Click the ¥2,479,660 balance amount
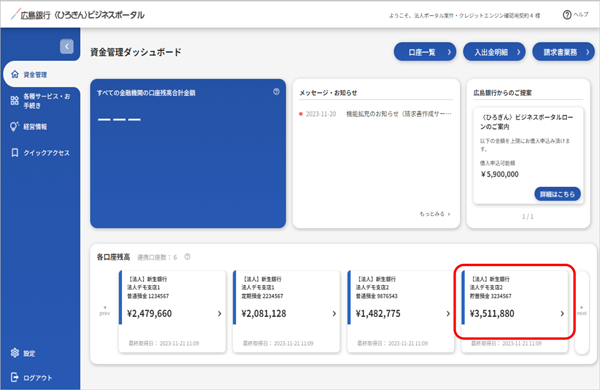600x390 pixels. pyautogui.click(x=149, y=313)
